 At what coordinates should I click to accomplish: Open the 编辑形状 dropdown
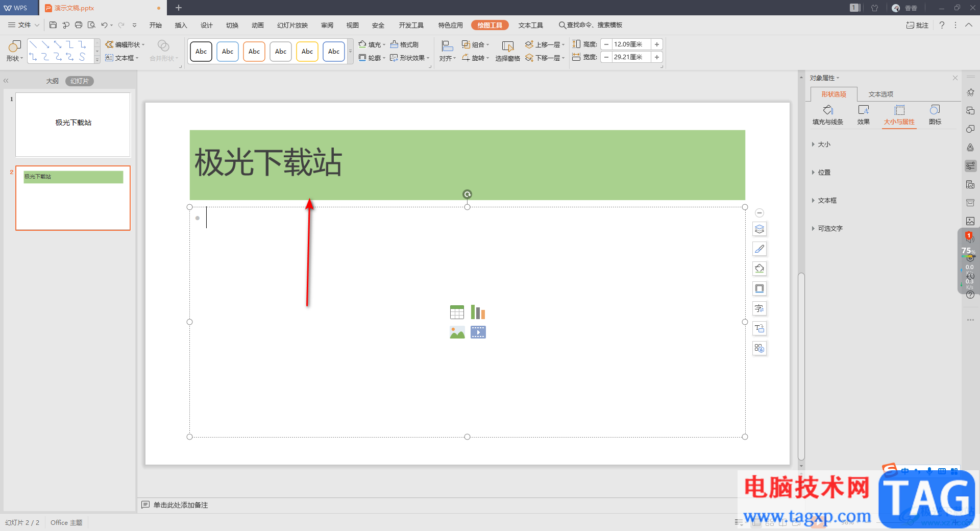pyautogui.click(x=125, y=44)
